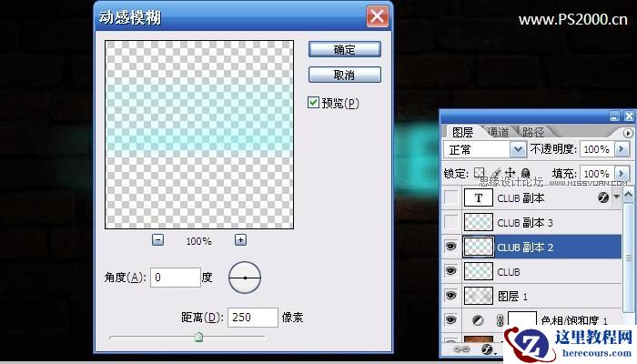Viewport: 637px width, 364px height.
Task: Click the 填充 fill value field
Action: (x=597, y=174)
